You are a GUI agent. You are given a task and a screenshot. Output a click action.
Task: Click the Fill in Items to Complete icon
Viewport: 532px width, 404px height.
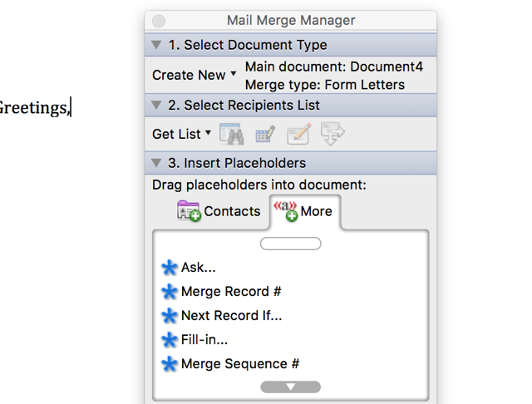coord(332,134)
